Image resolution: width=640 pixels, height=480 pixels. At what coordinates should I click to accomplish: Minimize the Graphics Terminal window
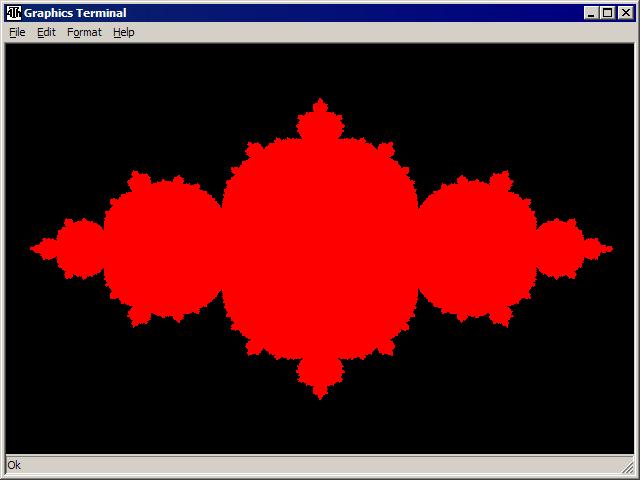591,13
